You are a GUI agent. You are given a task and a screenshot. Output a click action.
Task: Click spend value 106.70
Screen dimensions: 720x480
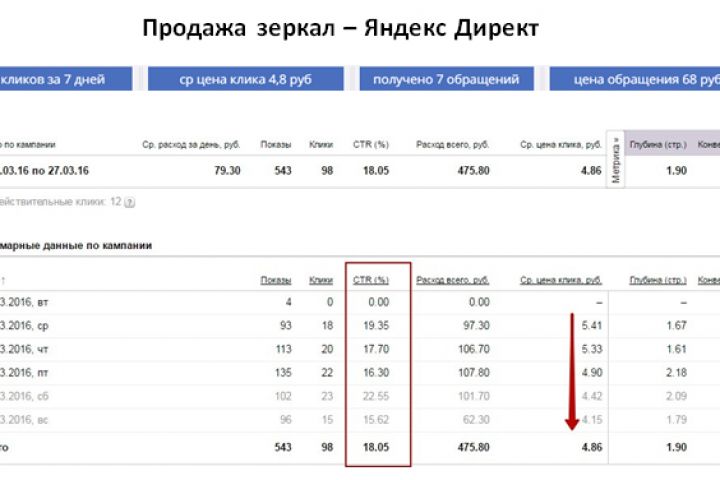[x=474, y=349]
